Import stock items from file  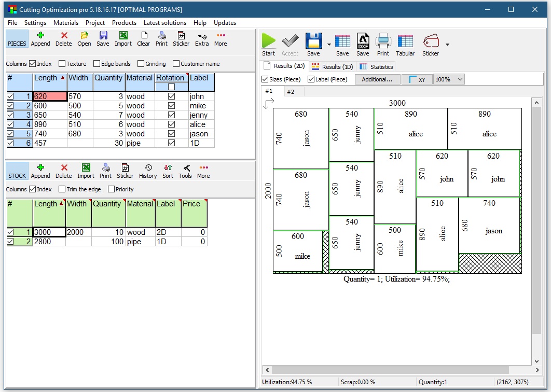[85, 170]
